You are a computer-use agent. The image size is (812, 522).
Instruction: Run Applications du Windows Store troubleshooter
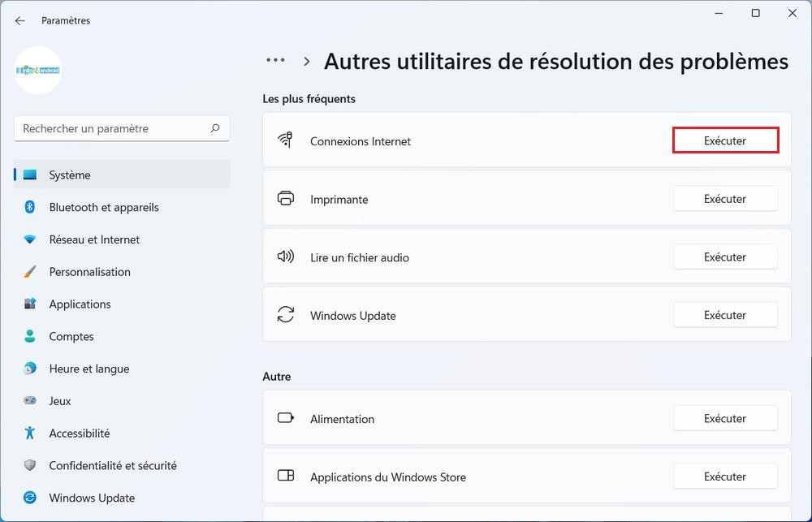[x=725, y=476]
